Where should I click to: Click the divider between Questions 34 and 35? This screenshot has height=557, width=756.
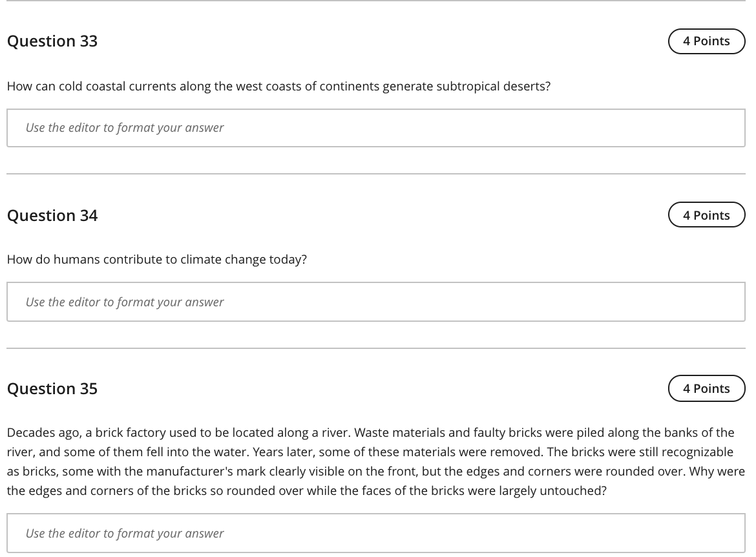click(x=376, y=348)
